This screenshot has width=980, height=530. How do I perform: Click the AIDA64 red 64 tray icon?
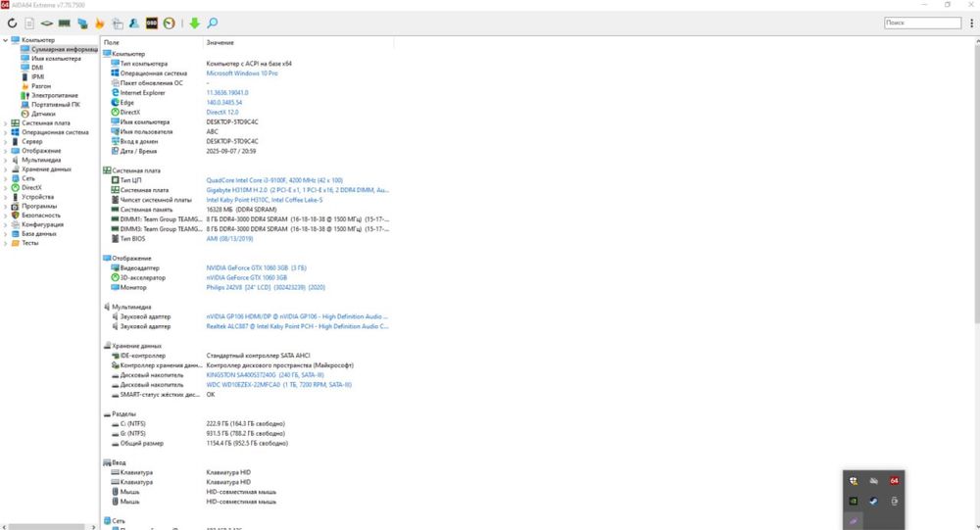click(894, 481)
